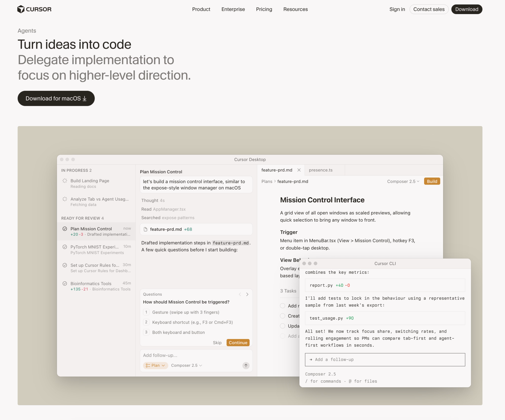Open test_usage.py +90 in Cursor CLI
The width and height of the screenshot is (505, 420).
385,318
